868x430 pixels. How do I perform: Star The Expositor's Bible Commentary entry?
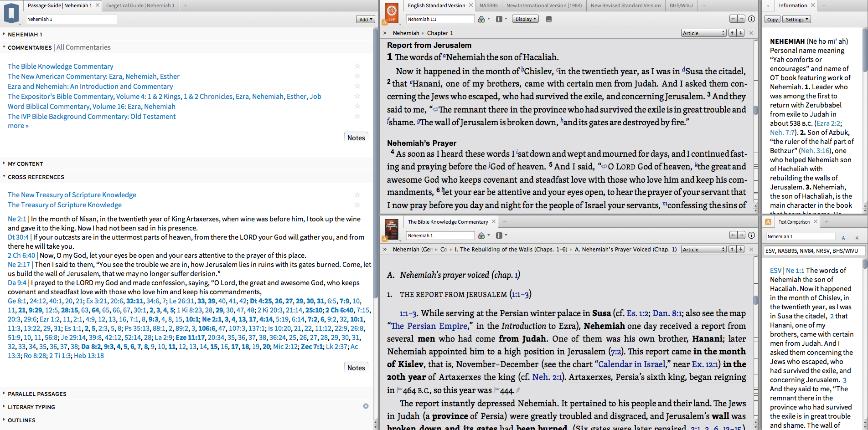point(357,96)
